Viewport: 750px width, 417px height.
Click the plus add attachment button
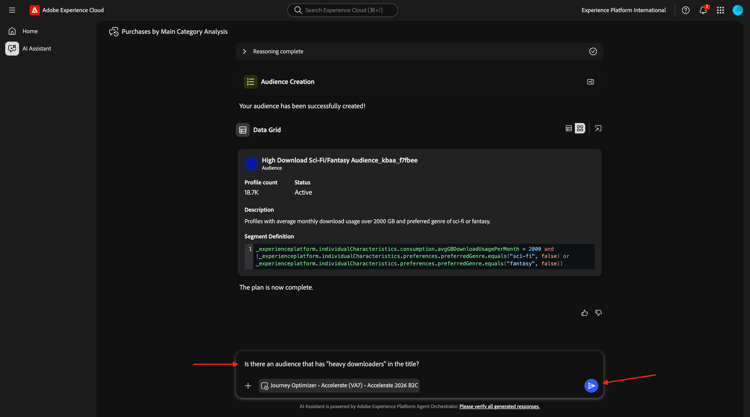pyautogui.click(x=248, y=385)
